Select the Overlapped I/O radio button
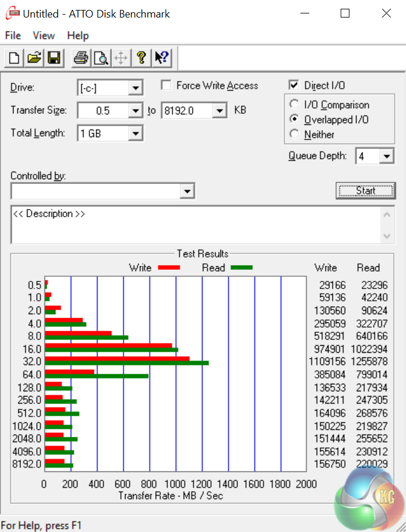Image resolution: width=406 pixels, height=532 pixels. [294, 119]
